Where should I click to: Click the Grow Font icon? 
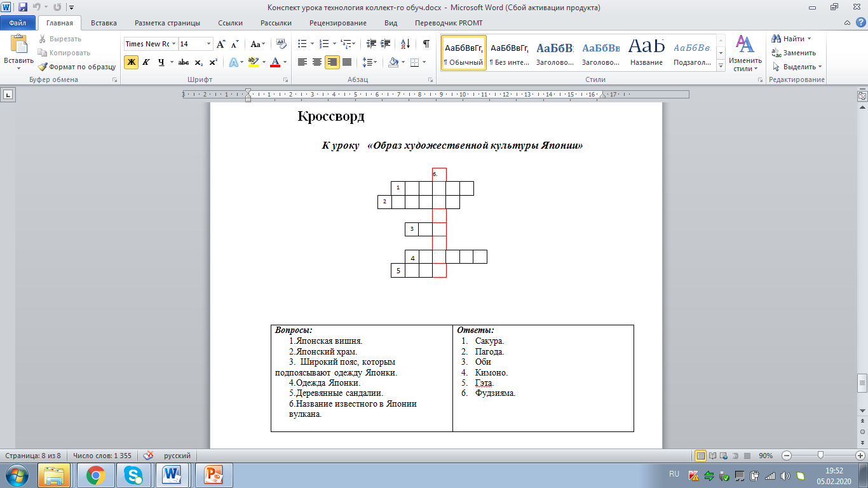point(221,44)
